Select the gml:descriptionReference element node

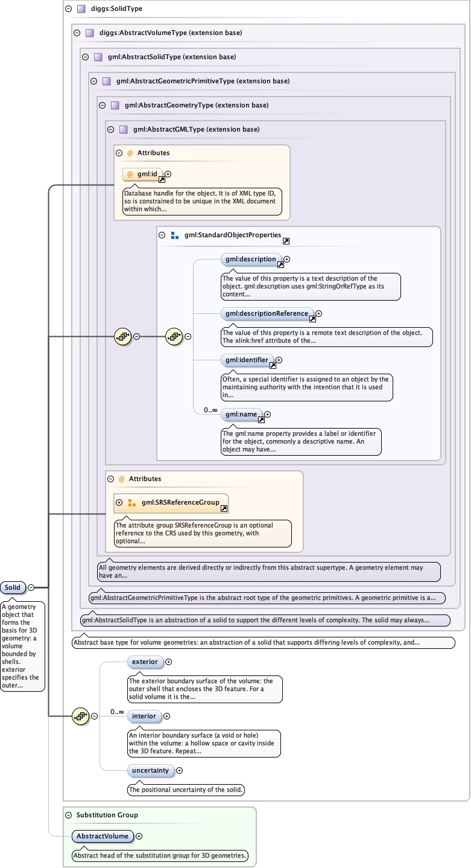point(267,314)
